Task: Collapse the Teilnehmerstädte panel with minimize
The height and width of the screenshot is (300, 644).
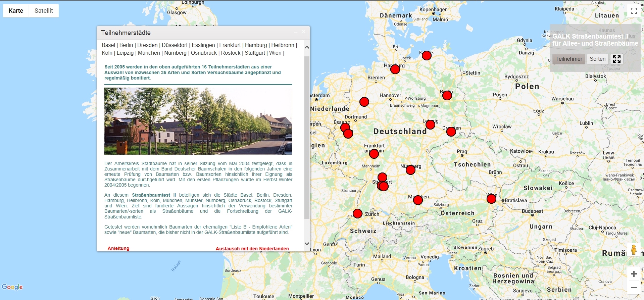Action: (x=296, y=32)
